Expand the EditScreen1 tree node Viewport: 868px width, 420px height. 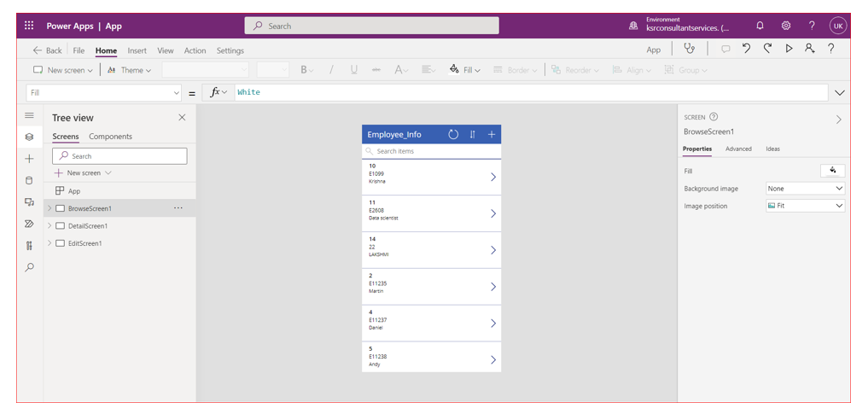pyautogui.click(x=50, y=243)
